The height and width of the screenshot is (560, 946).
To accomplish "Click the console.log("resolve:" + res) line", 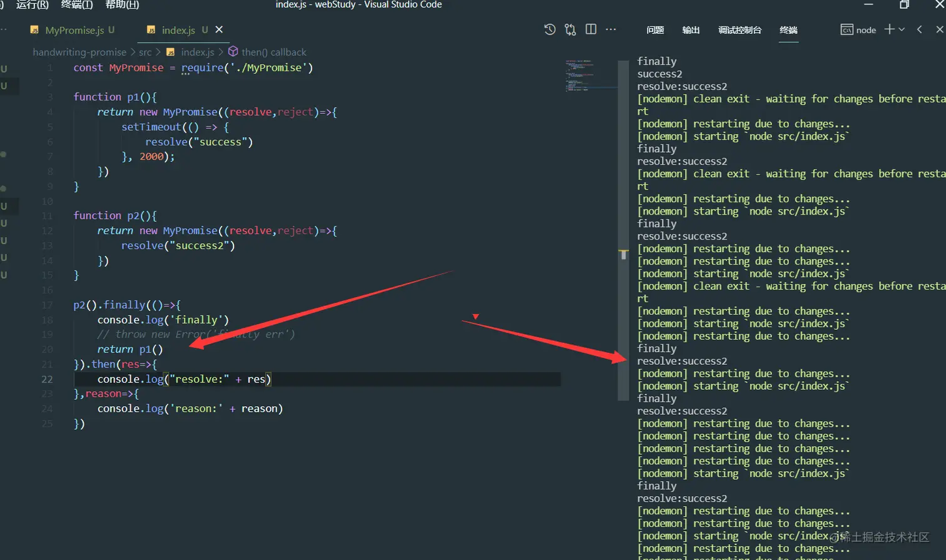I will point(184,379).
